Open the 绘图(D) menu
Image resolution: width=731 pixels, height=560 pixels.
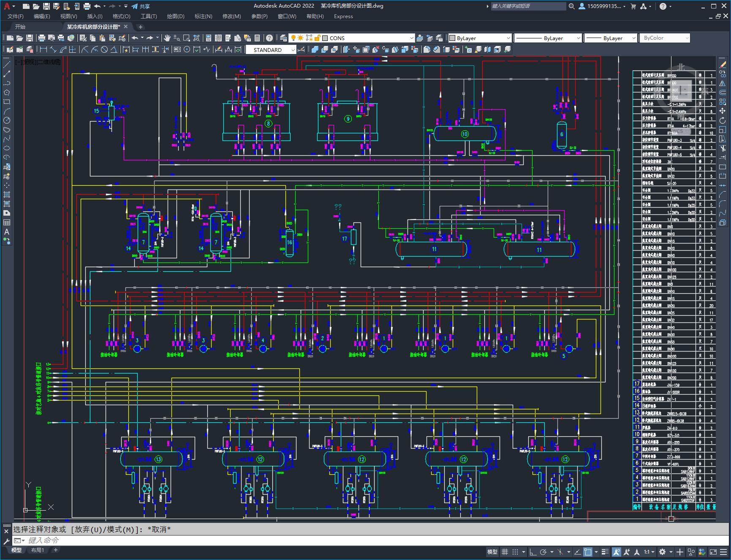click(x=176, y=16)
